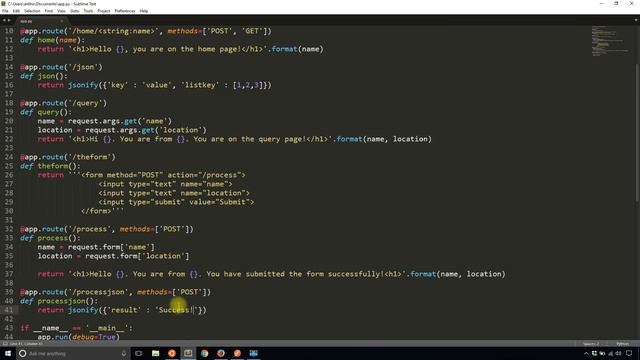Open the Selection menu

(x=32, y=11)
